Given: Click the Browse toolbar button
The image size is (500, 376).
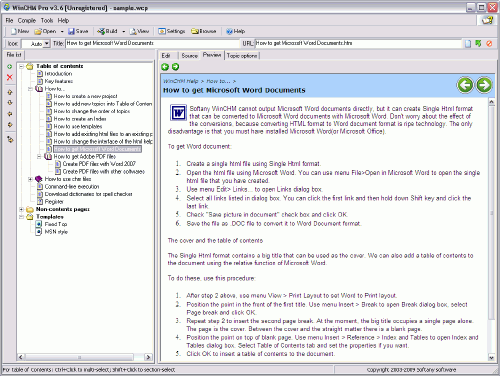Looking at the screenshot, I should (x=203, y=31).
